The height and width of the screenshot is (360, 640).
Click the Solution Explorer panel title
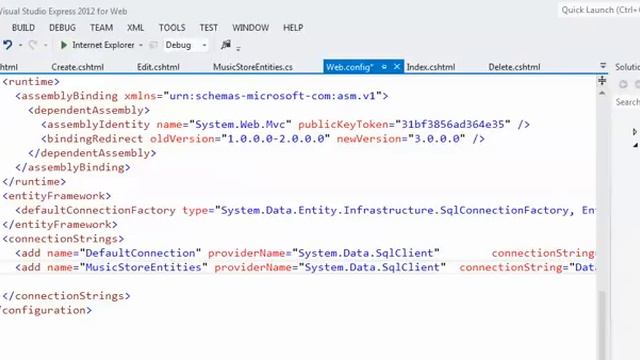[x=627, y=67]
